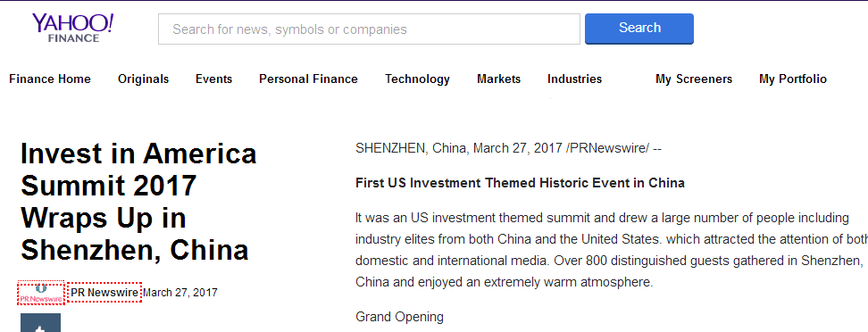Click the Grand Opening section text
The image size is (868, 332).
click(x=399, y=317)
